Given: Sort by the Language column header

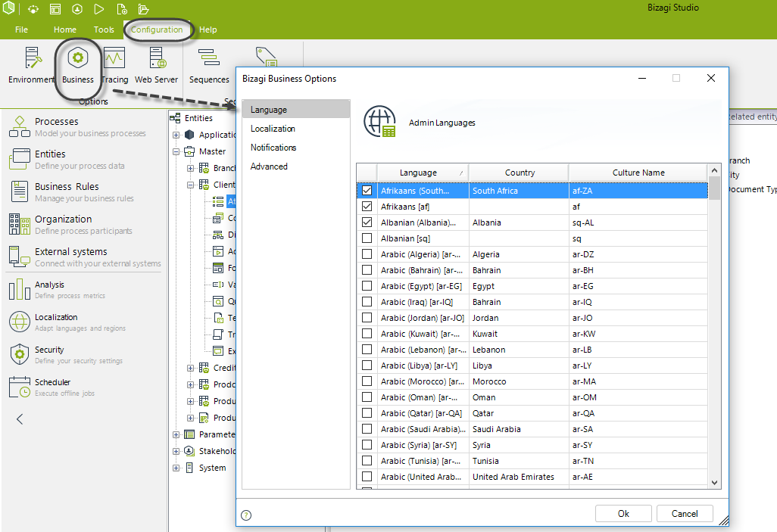Looking at the screenshot, I should pos(423,173).
